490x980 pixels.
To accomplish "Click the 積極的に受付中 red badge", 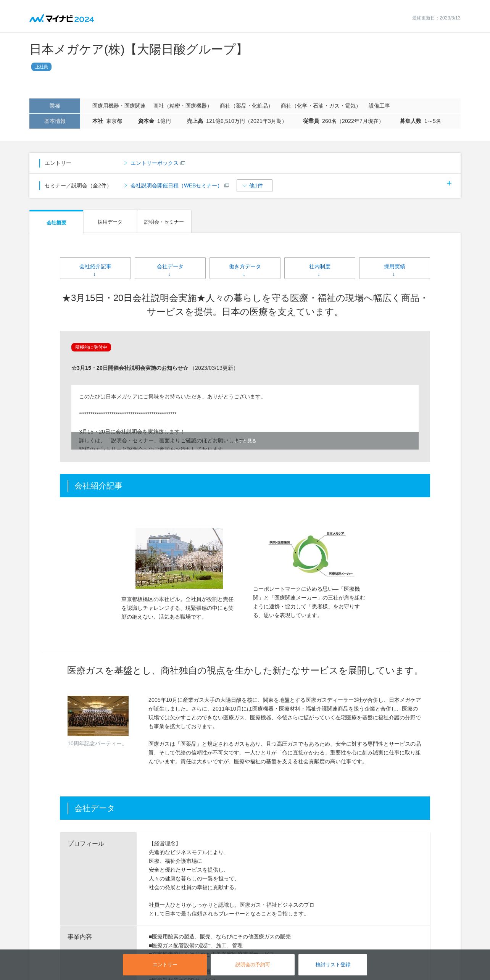I will pos(91,347).
